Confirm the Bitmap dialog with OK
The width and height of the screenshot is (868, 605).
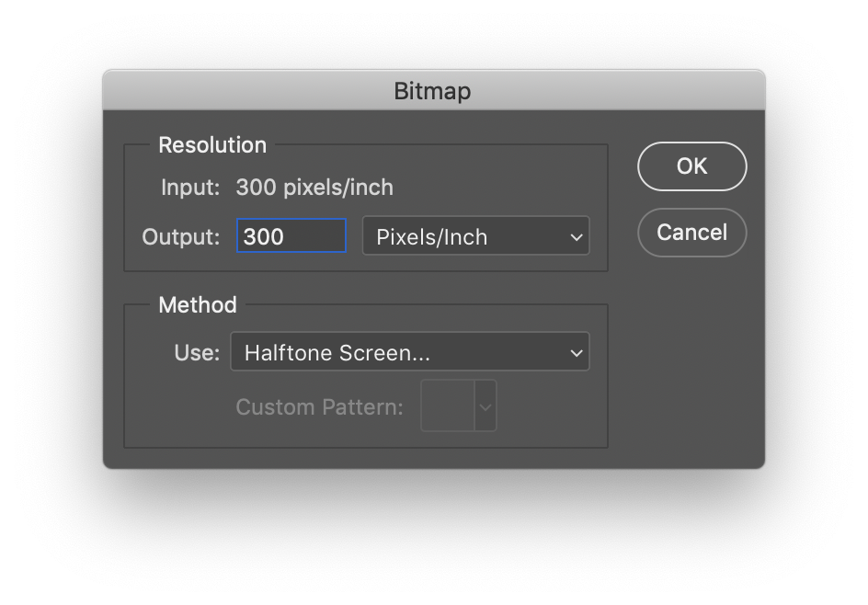[691, 166]
